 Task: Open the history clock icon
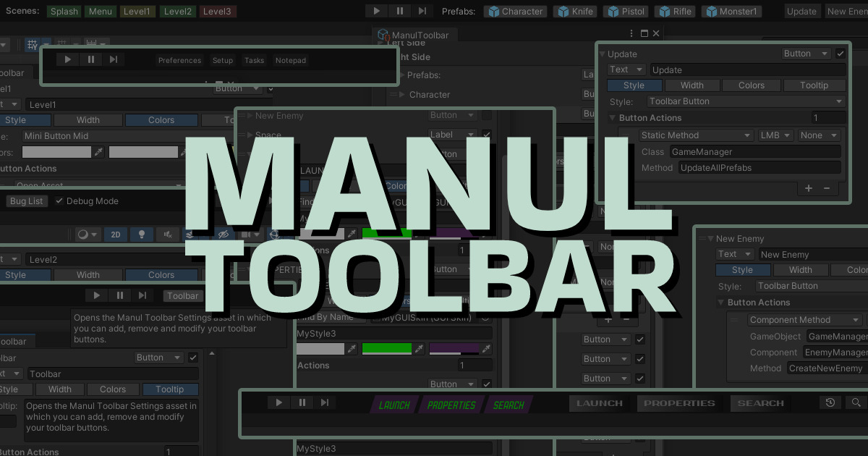pos(830,403)
